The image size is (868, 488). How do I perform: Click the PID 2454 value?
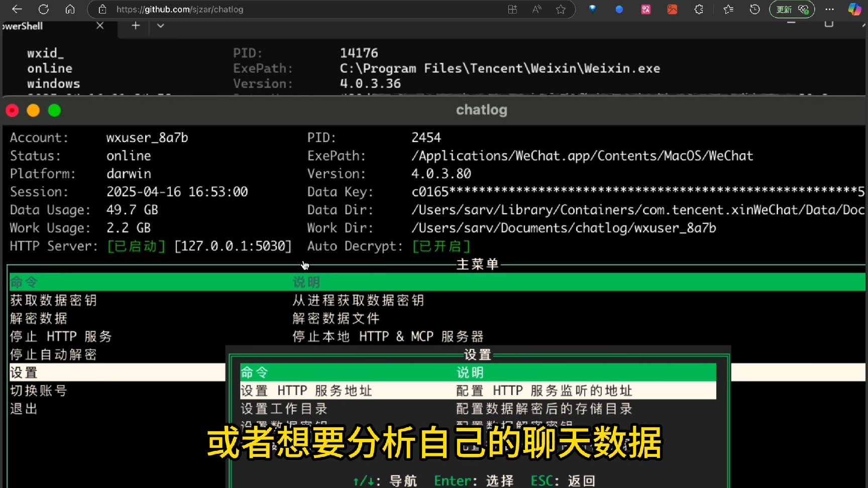pyautogui.click(x=426, y=138)
